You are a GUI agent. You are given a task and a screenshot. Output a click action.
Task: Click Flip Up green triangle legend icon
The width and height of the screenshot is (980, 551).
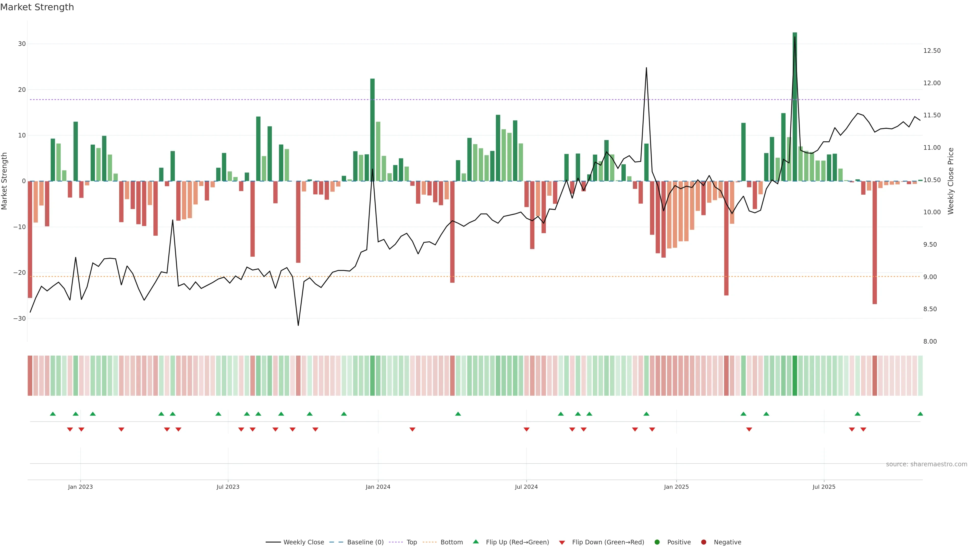(x=475, y=542)
